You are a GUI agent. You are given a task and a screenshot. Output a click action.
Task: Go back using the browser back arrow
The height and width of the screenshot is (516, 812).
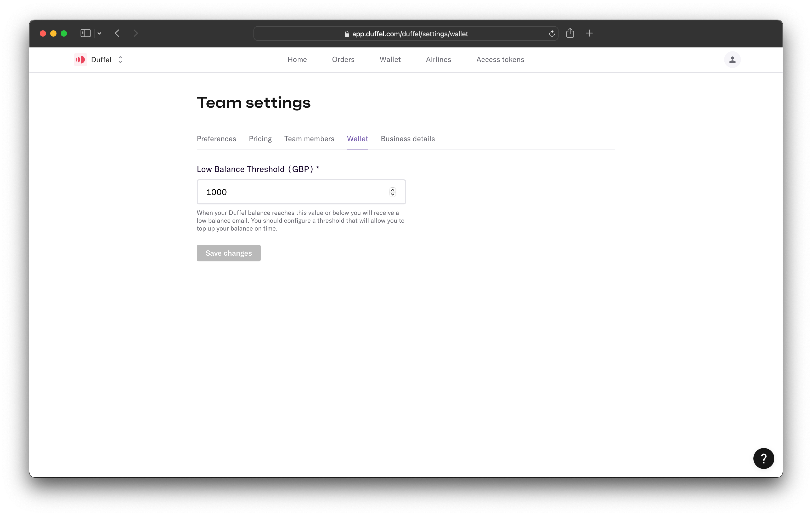tap(117, 33)
